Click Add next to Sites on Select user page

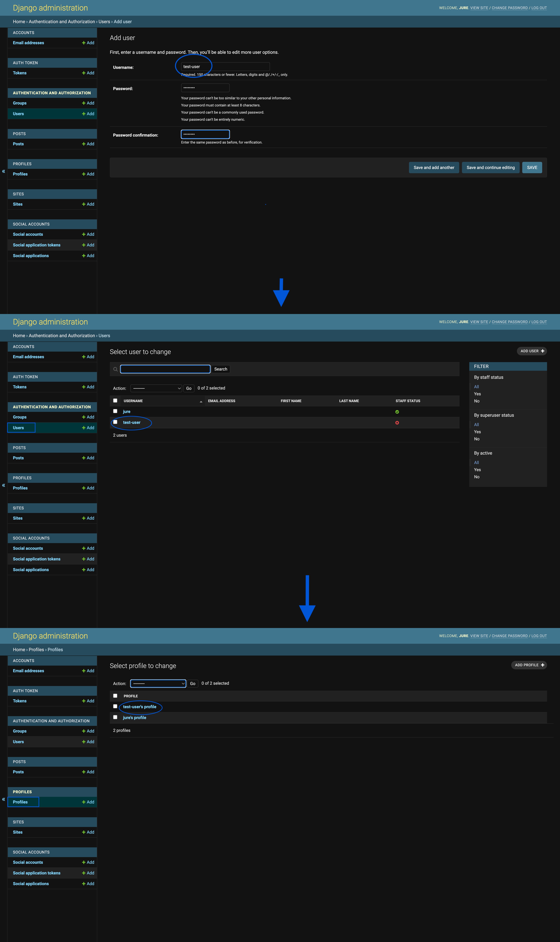88,518
